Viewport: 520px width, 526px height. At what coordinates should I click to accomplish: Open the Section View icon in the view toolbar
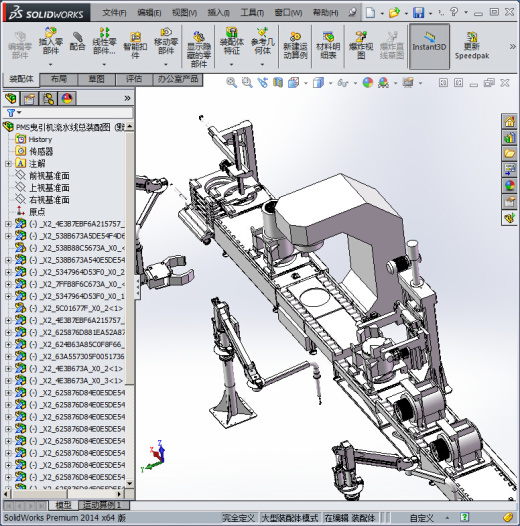click(x=278, y=82)
